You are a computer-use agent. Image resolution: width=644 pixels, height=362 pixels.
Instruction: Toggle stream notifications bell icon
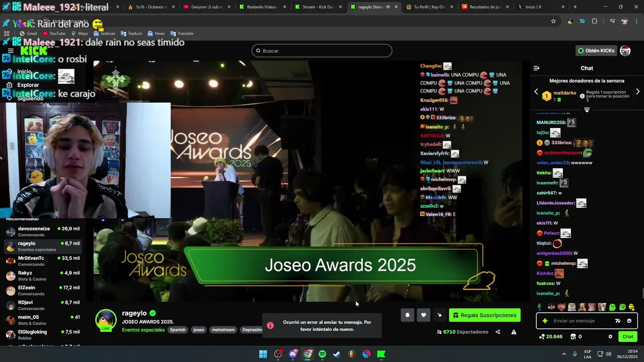(x=407, y=315)
